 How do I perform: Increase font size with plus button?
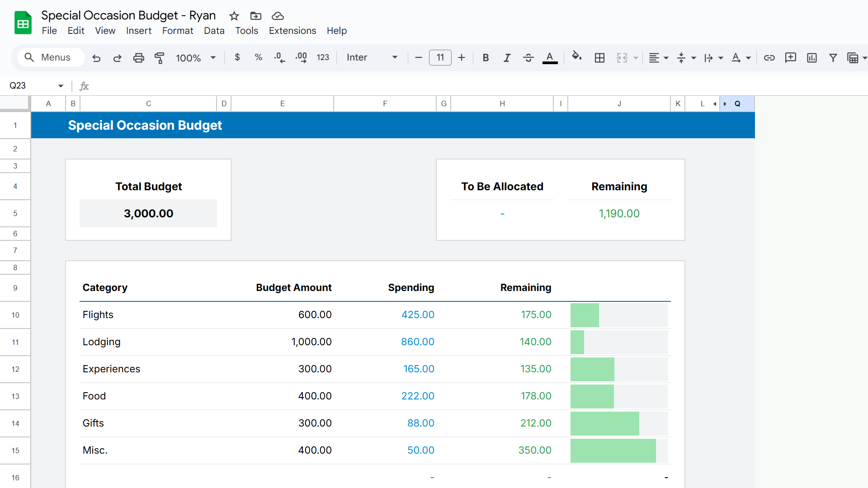pyautogui.click(x=461, y=58)
